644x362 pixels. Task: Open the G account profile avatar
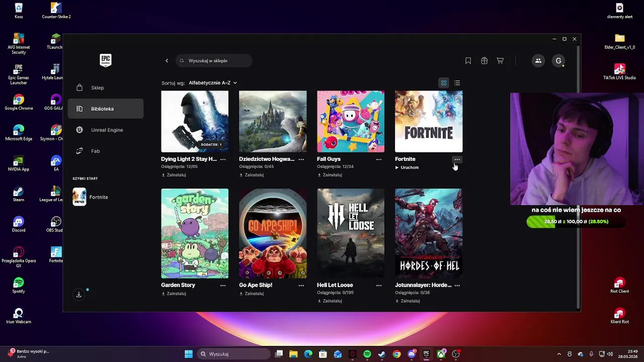point(558,61)
